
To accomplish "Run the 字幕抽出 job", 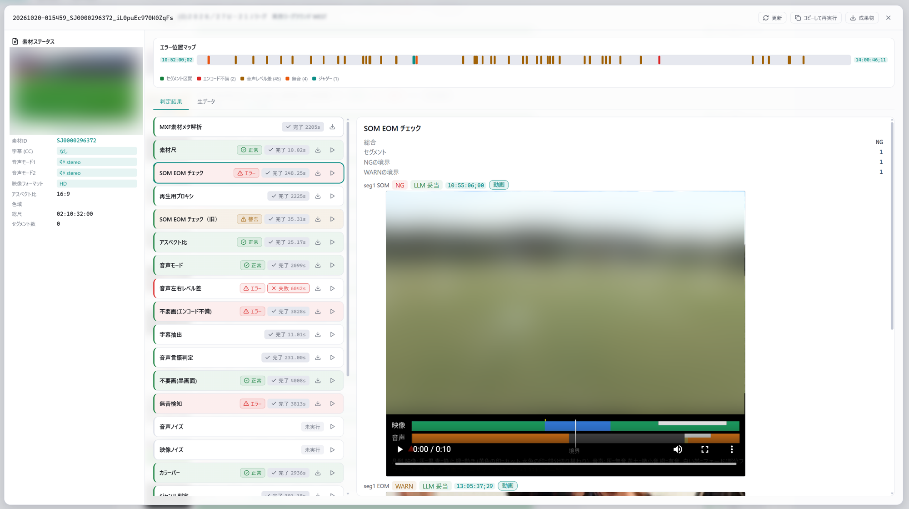I will [333, 335].
